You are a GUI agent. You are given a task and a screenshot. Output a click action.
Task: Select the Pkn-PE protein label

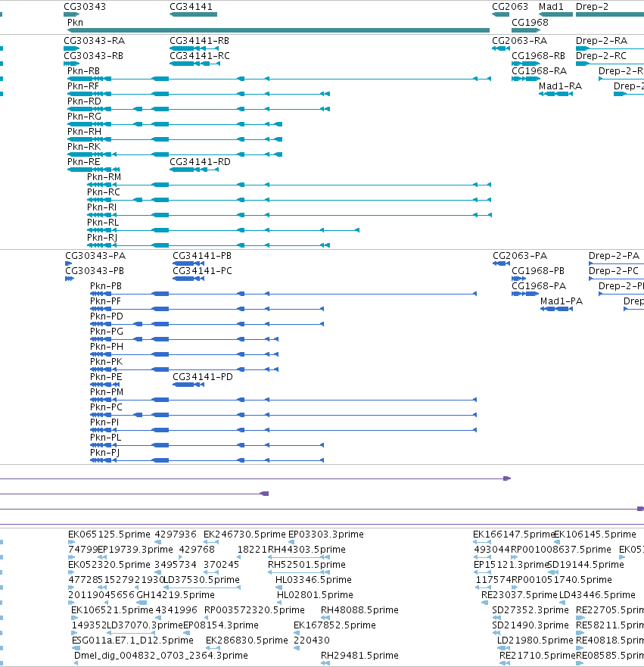tap(106, 377)
